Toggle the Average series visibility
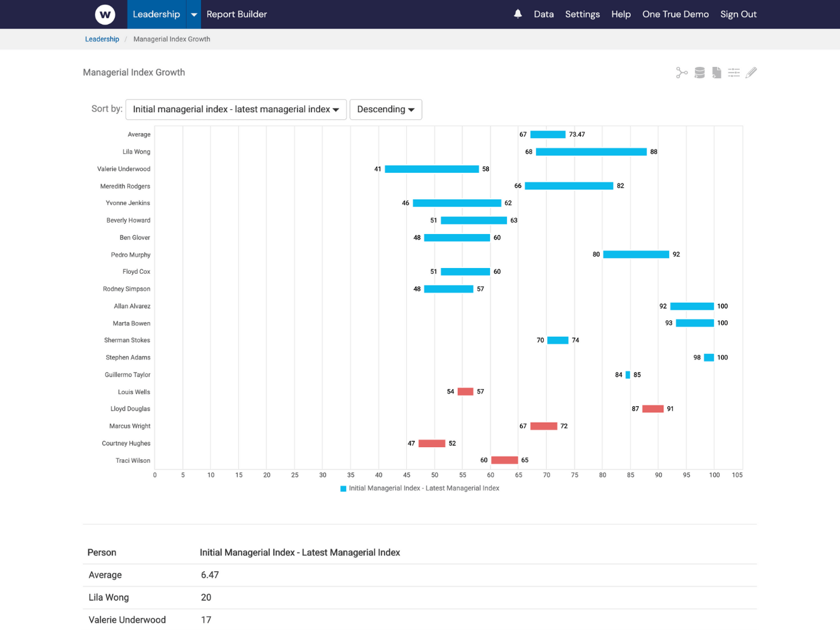This screenshot has height=630, width=840. point(547,134)
